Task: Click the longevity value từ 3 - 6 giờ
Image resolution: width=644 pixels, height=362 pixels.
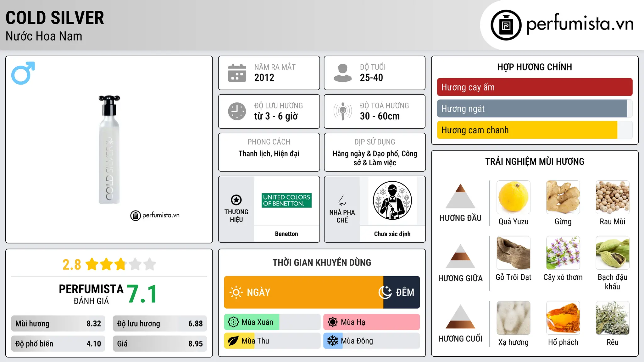Action: [x=276, y=116]
